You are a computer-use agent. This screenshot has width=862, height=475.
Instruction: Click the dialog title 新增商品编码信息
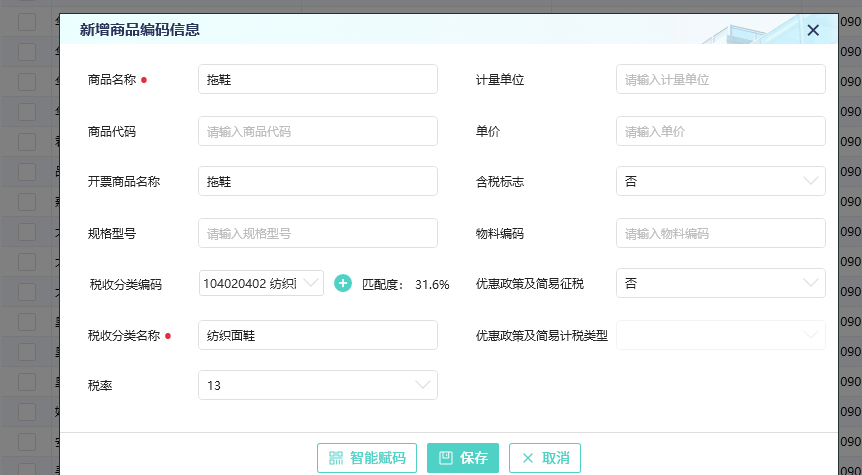point(140,30)
